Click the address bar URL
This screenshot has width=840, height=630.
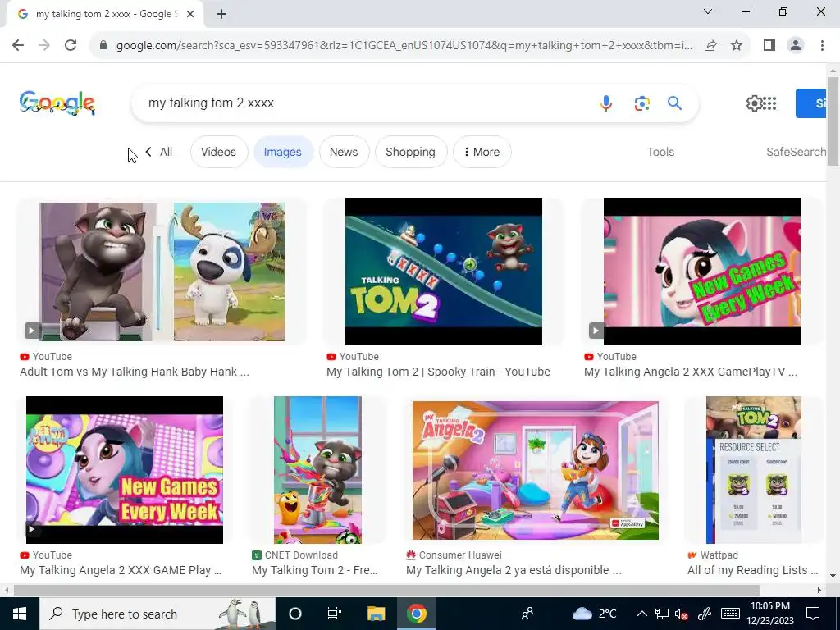(404, 46)
